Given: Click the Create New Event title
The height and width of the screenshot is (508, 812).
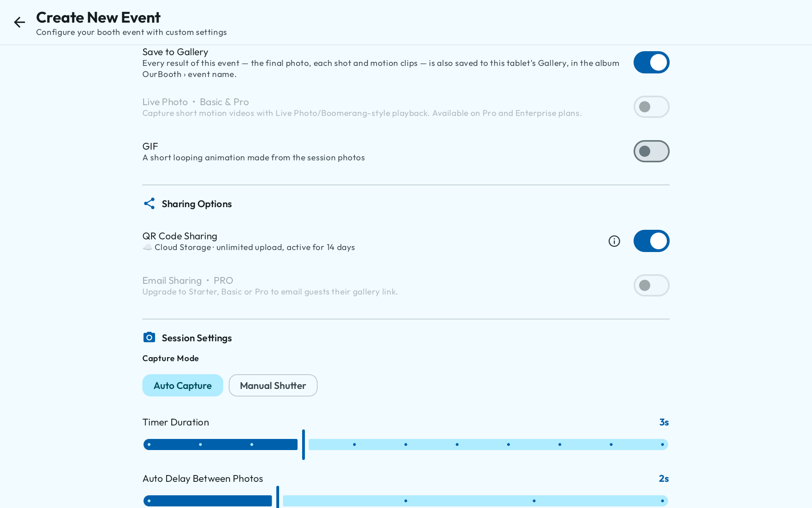Looking at the screenshot, I should click(98, 17).
